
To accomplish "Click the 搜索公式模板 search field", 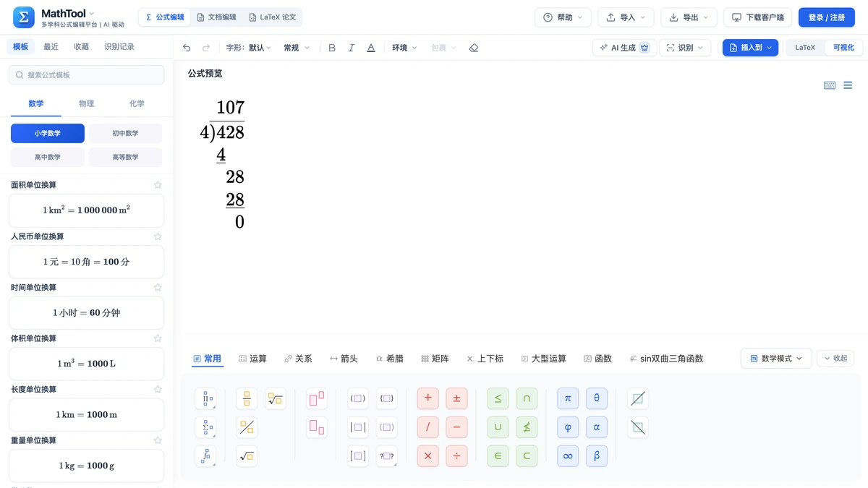I will [87, 74].
